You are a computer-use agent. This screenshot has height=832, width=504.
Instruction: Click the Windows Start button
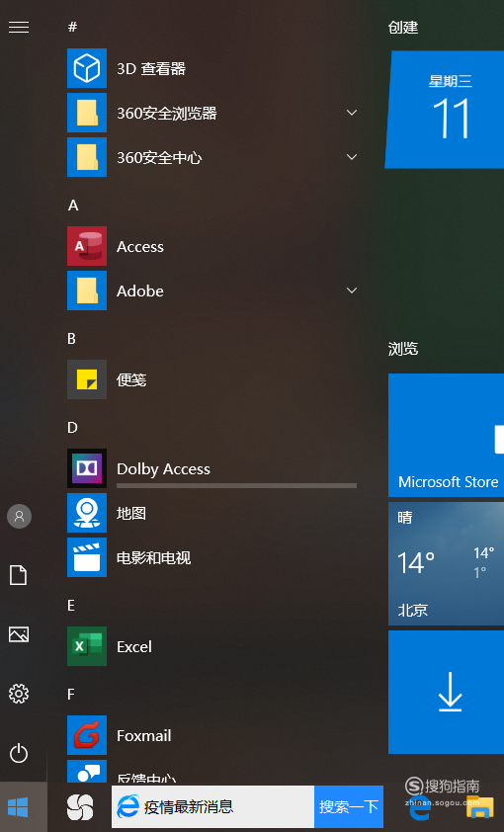[x=18, y=807]
